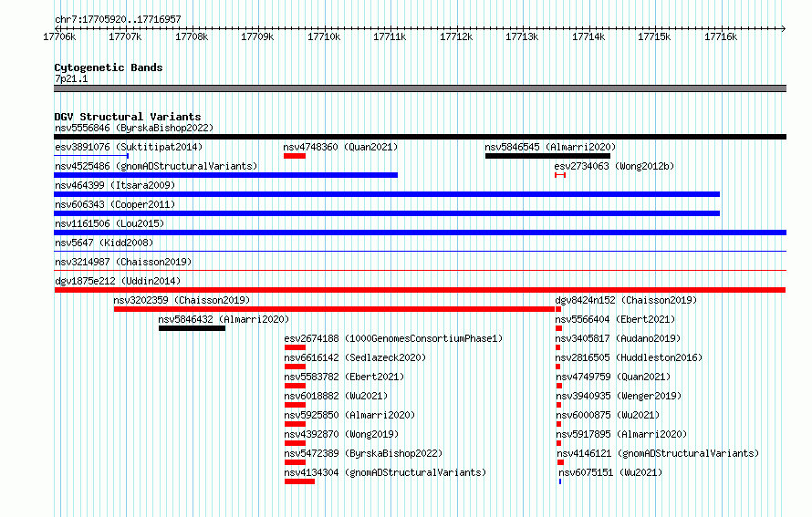This screenshot has height=517, width=812.
Task: Open variant nsv6616142 (Sedlazeck2020)
Action: [355, 357]
